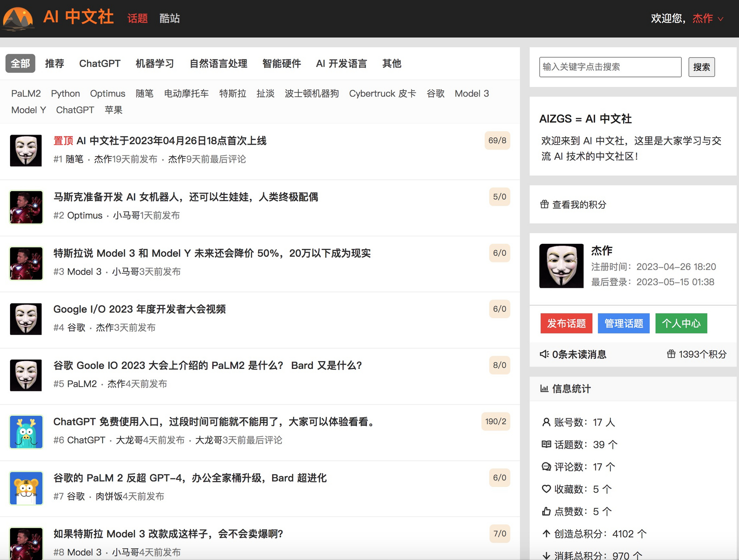Viewport: 739px width, 560px height.
Task: Open the 酷站 navigation item
Action: 169,18
